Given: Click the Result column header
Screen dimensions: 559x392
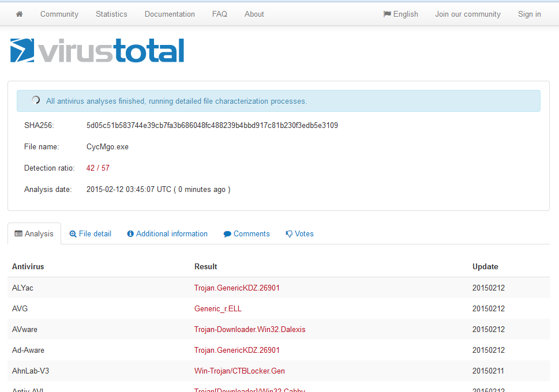Looking at the screenshot, I should (206, 266).
